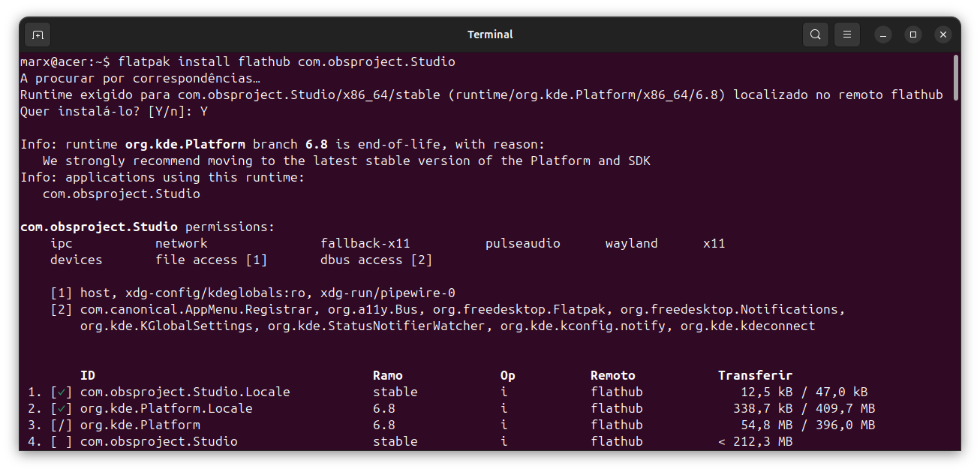Click the in-progress marker for org.kde.Platform

pos(62,425)
